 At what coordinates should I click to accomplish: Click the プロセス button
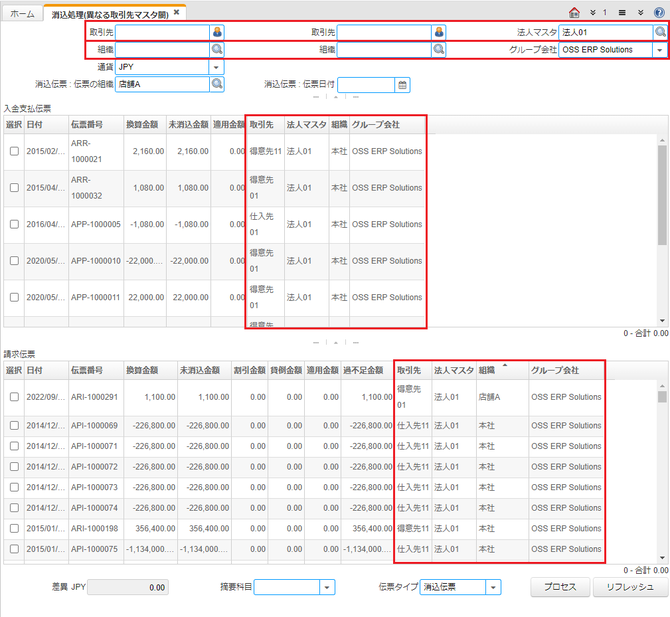pos(560,587)
